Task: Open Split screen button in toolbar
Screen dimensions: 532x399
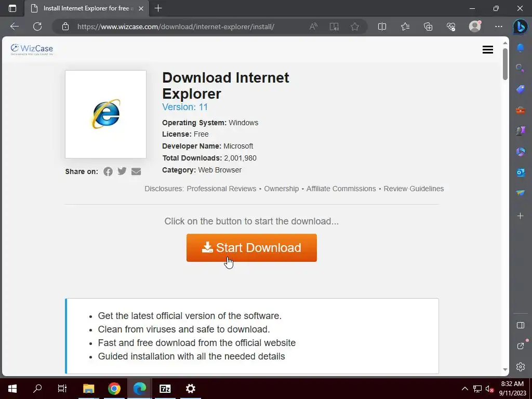Action: click(x=382, y=26)
